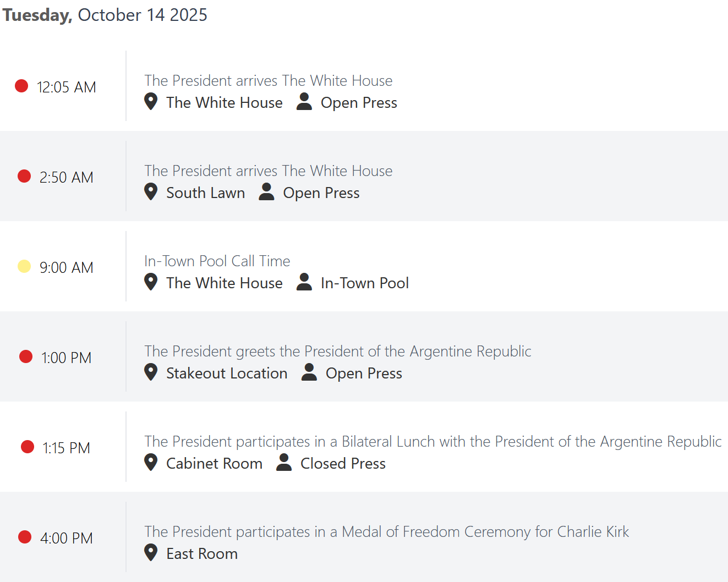Click the location pin beside Stakeout Location

click(x=151, y=372)
